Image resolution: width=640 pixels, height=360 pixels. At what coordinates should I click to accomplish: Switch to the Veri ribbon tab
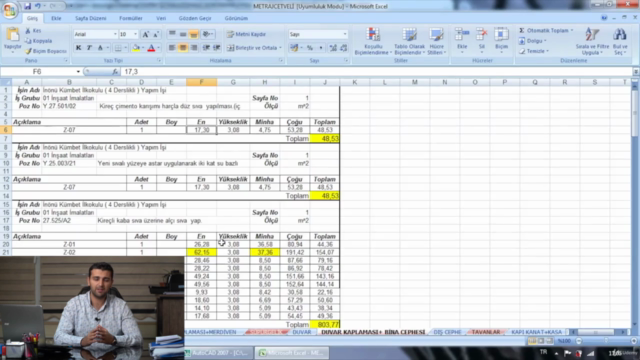[161, 18]
